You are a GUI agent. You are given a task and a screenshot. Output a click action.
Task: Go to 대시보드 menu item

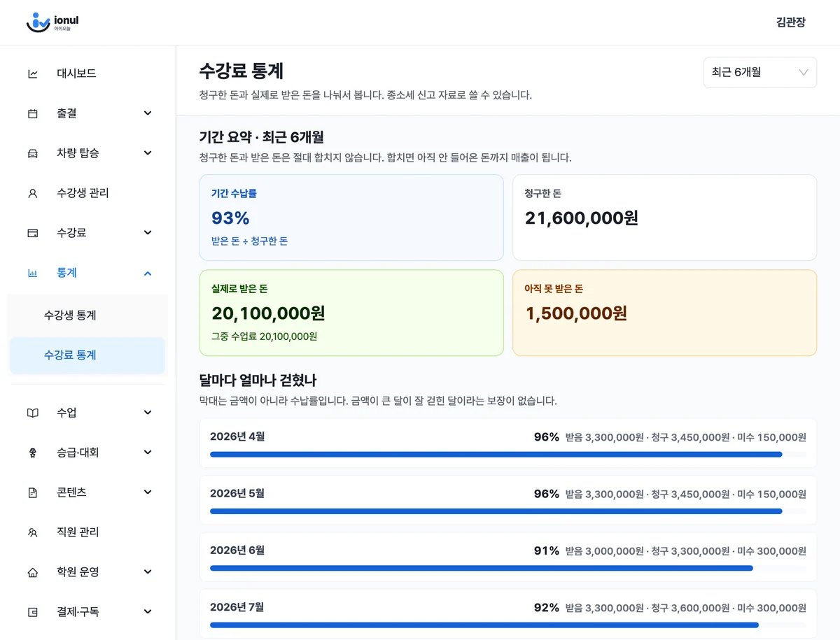pos(87,73)
